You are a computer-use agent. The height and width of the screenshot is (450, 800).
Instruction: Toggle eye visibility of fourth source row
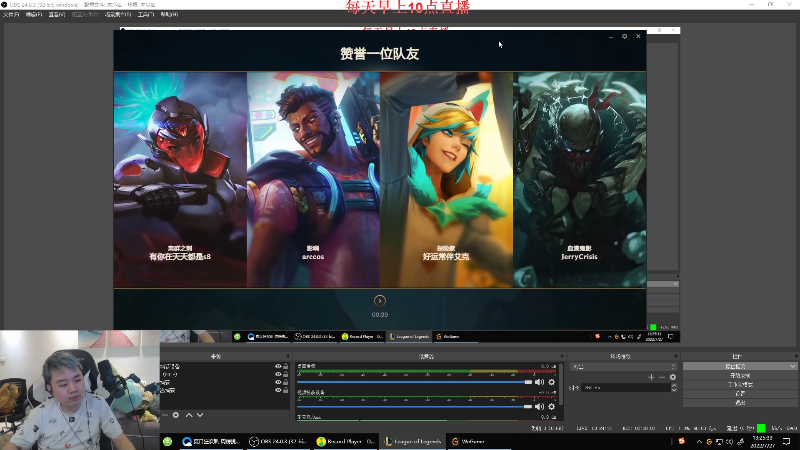point(278,390)
